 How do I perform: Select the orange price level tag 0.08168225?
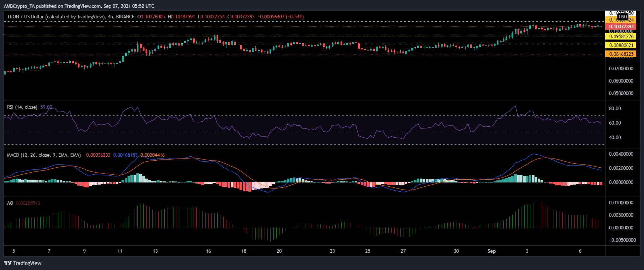(x=621, y=54)
